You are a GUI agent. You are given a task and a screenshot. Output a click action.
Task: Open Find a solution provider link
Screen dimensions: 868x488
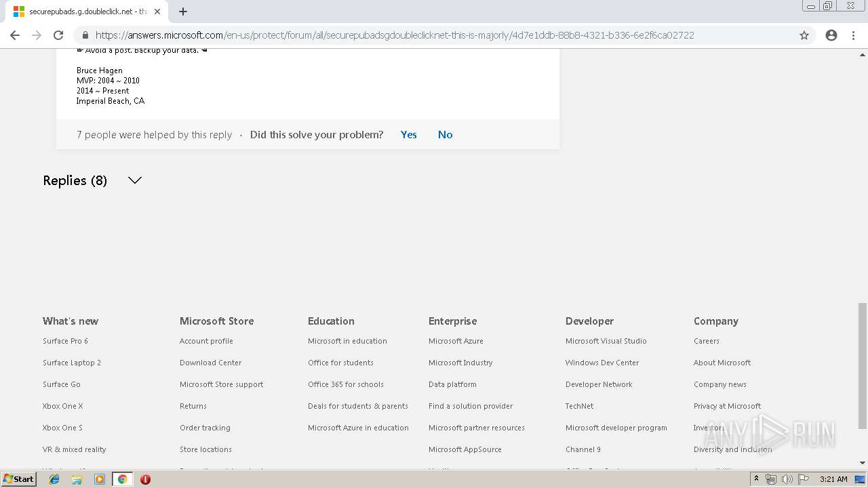pos(471,406)
